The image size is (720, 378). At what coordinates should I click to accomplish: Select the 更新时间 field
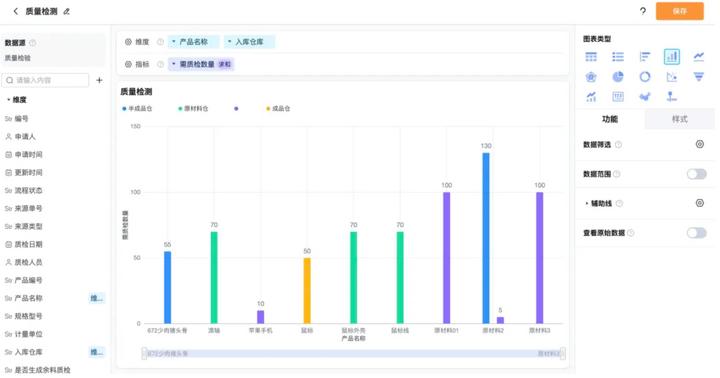click(x=28, y=172)
